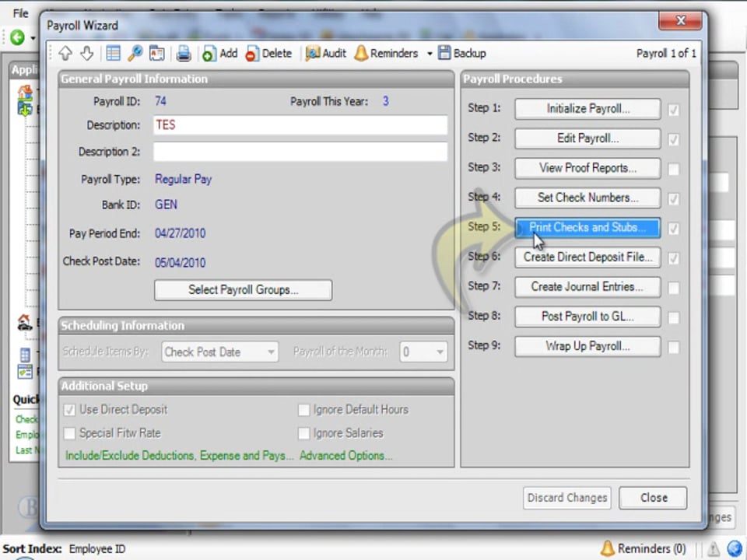
Task: Click the Description field containing TES
Action: click(x=300, y=125)
